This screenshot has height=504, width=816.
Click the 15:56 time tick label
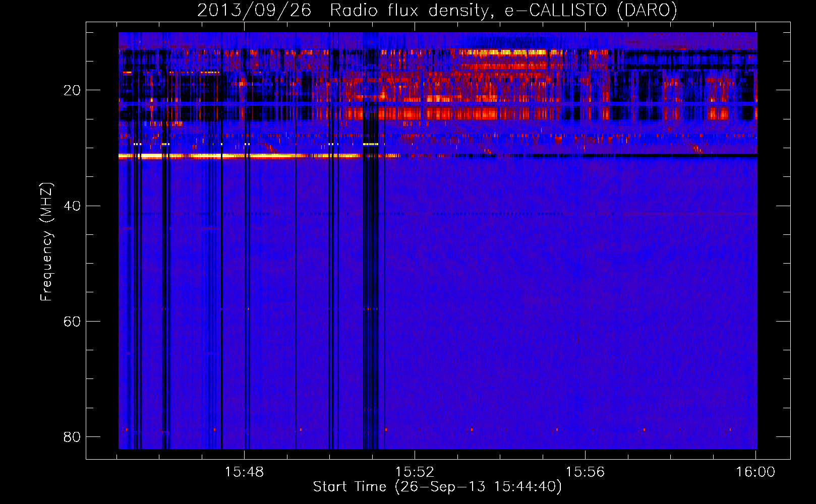(585, 472)
